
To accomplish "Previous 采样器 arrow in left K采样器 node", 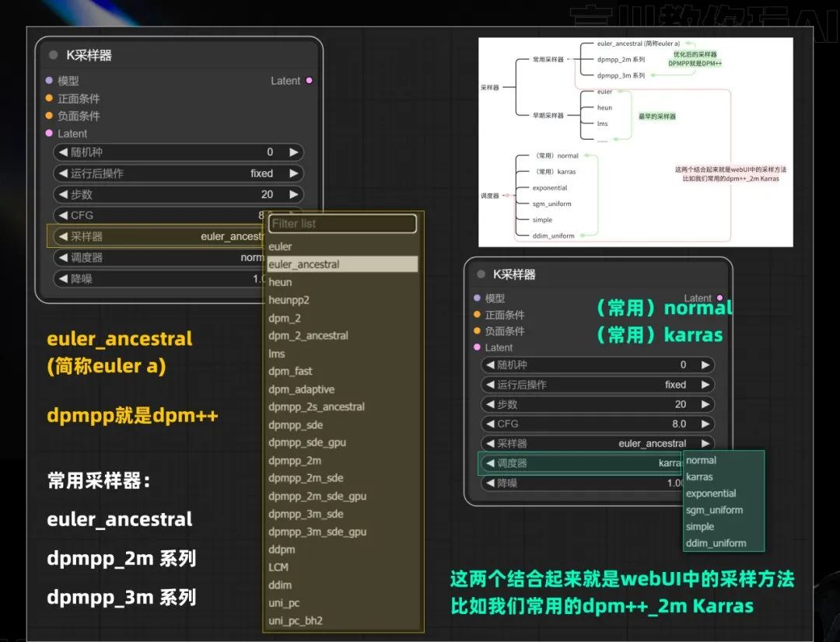I will click(63, 236).
